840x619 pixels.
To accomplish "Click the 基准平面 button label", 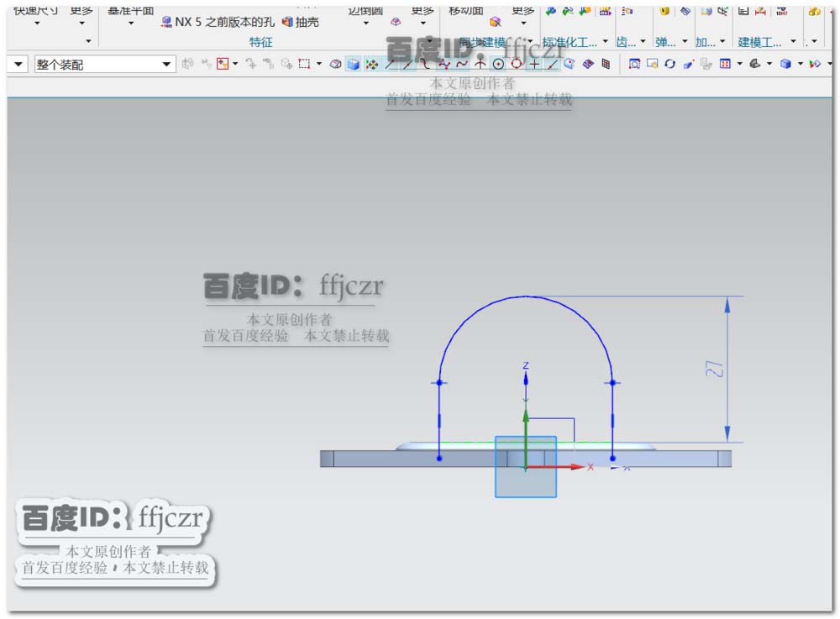I will [131, 11].
